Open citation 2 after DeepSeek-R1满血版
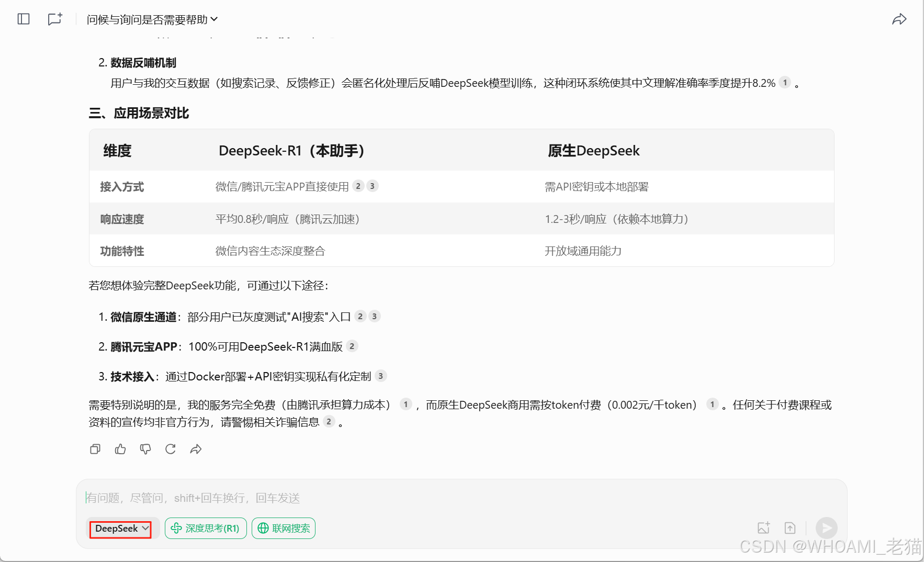The width and height of the screenshot is (924, 562). click(x=352, y=346)
